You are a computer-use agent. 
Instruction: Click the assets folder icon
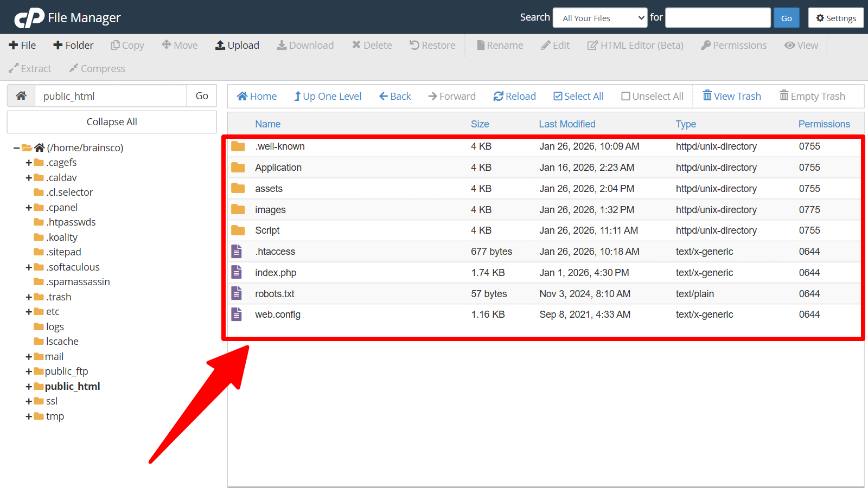238,189
